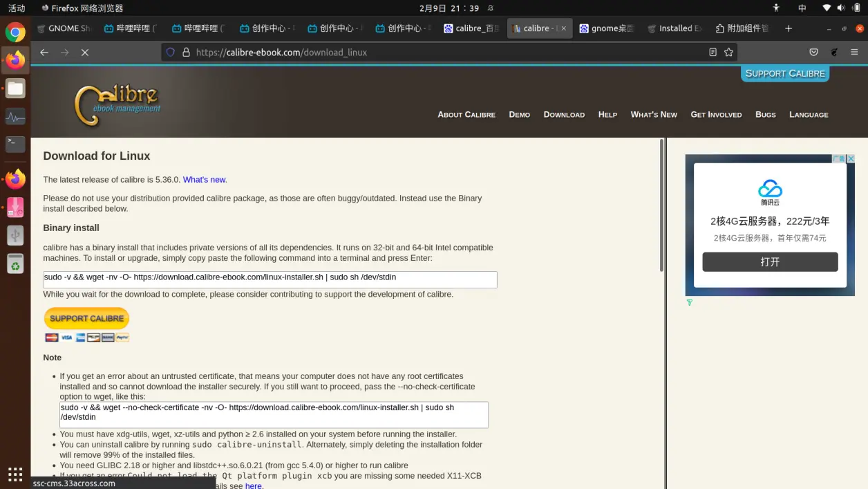Open the Help menu item
This screenshot has width=868, height=489.
[607, 114]
